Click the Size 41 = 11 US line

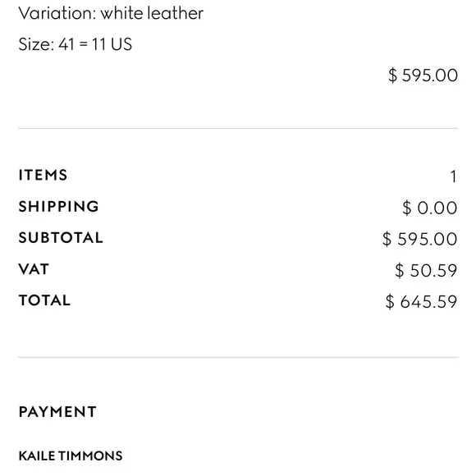[76, 44]
